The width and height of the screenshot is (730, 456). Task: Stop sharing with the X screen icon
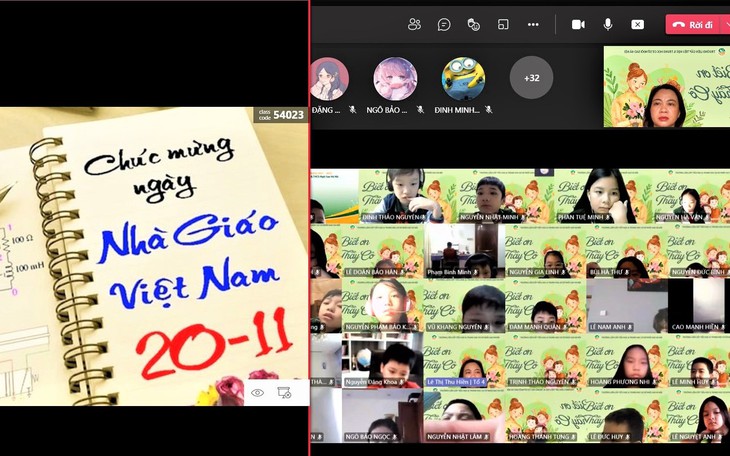pyautogui.click(x=637, y=25)
